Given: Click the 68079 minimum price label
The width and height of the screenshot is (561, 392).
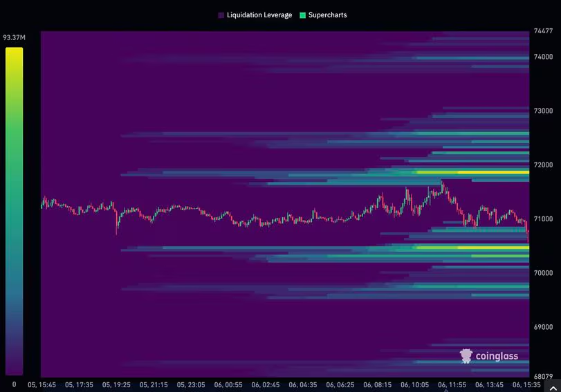Looking at the screenshot, I should [x=543, y=377].
